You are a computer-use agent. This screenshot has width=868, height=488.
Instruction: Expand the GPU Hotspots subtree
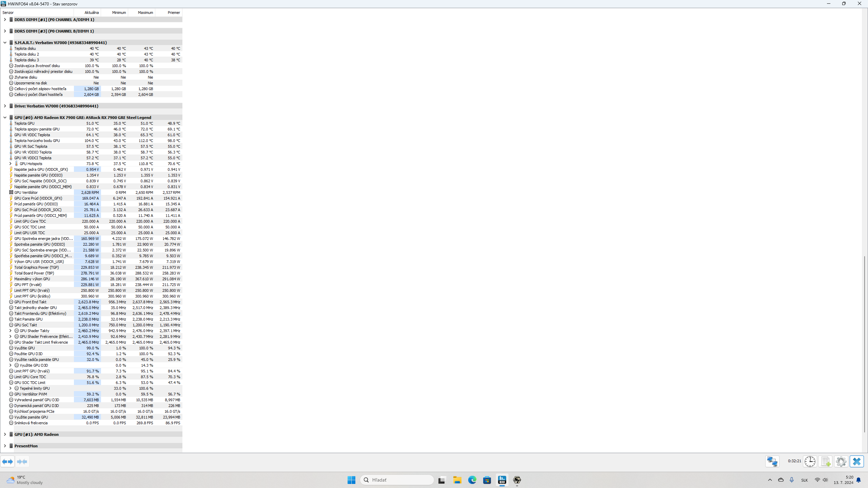[10, 164]
